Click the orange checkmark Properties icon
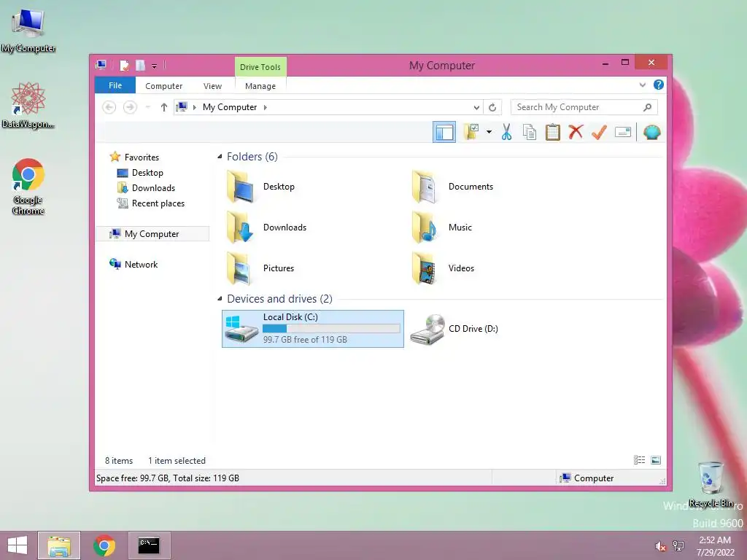747x560 pixels. (x=599, y=132)
